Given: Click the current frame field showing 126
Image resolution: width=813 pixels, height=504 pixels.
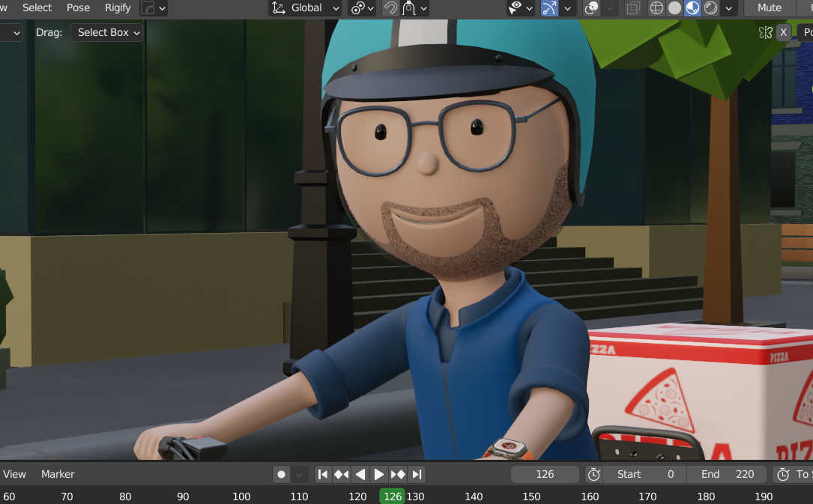Looking at the screenshot, I should point(545,474).
